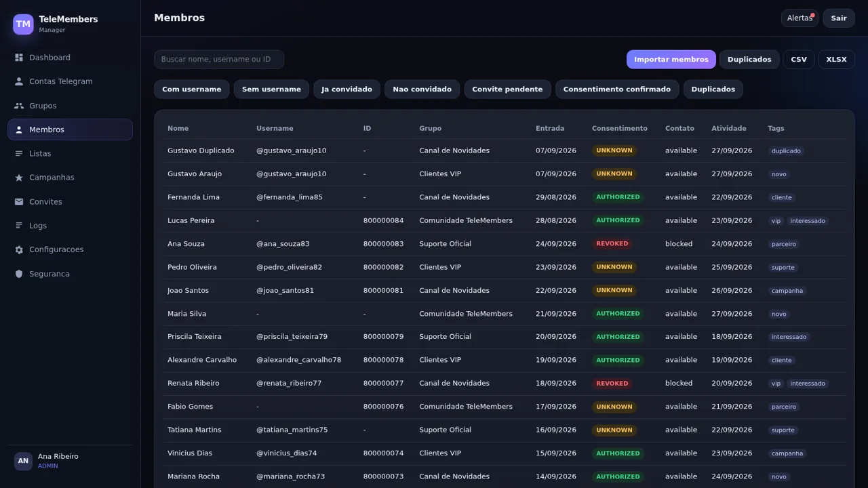This screenshot has width=868, height=488.
Task: Click the AN user avatar
Action: [23, 461]
